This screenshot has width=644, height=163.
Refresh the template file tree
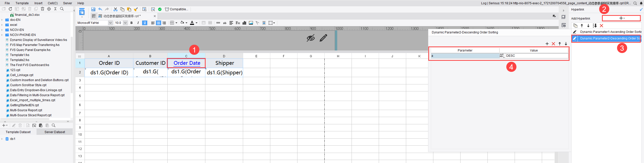(10, 9)
